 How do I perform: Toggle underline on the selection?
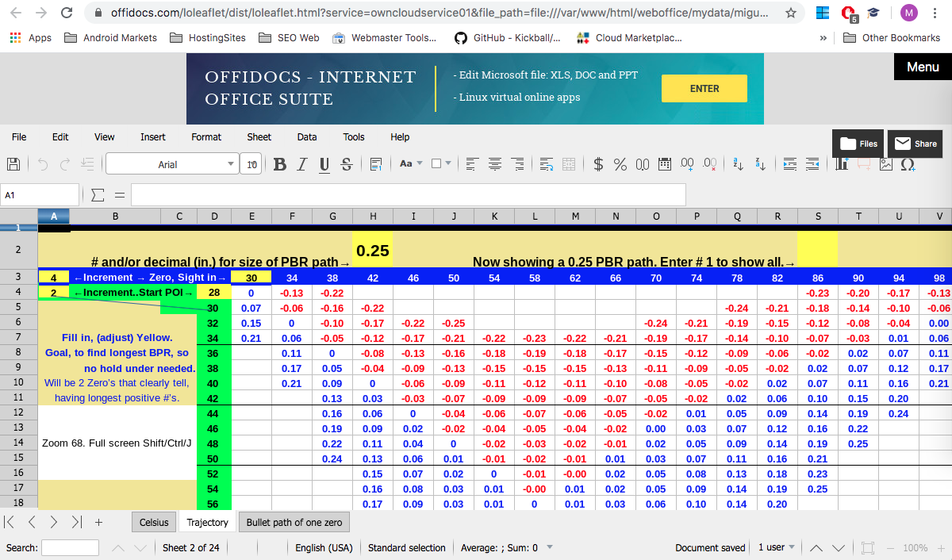point(324,164)
